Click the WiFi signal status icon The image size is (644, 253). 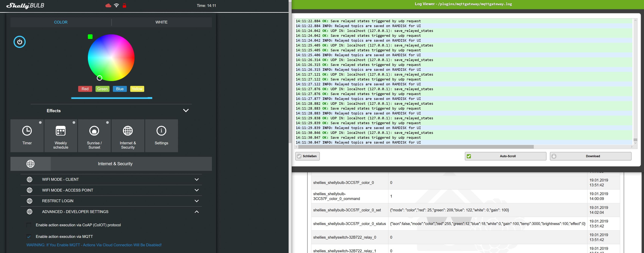coord(116,5)
